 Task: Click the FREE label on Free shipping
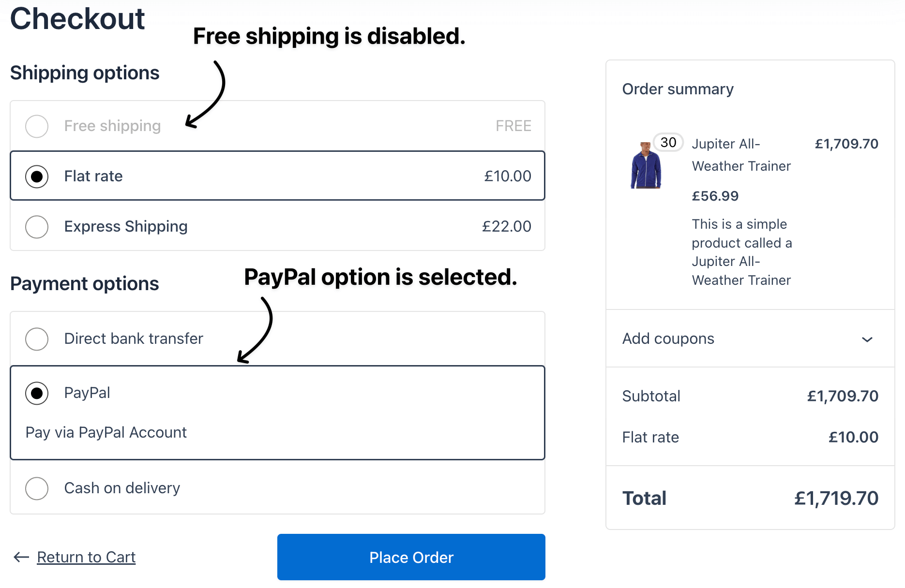[x=513, y=126]
